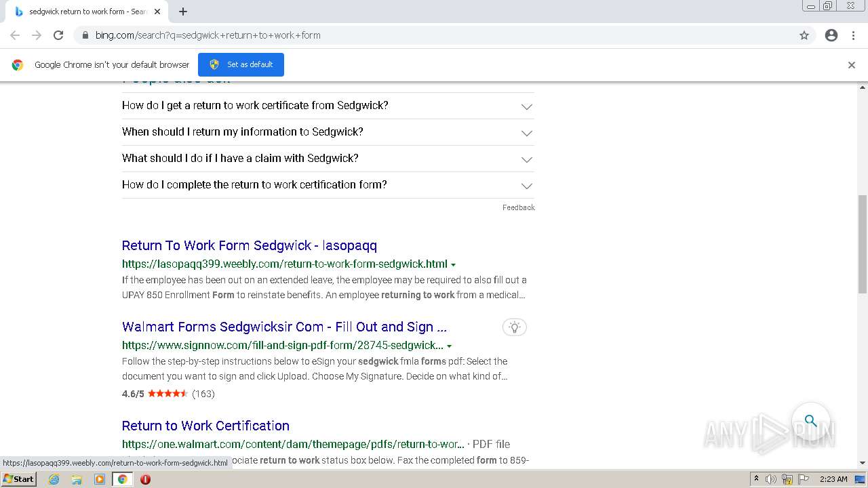Go back to previous page
The height and width of the screenshot is (488, 868).
[x=15, y=35]
